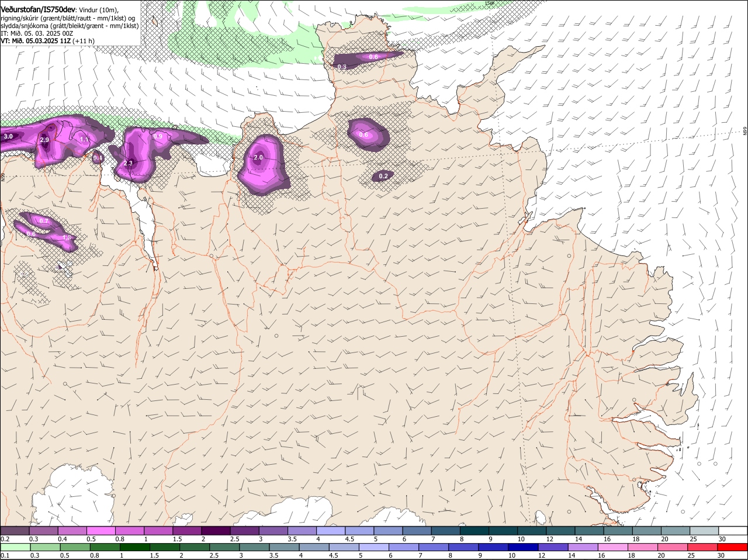This screenshot has width=748, height=560.
Task: Select the upper legend lavender swatch between 4 and 4.5
Action: [331, 530]
